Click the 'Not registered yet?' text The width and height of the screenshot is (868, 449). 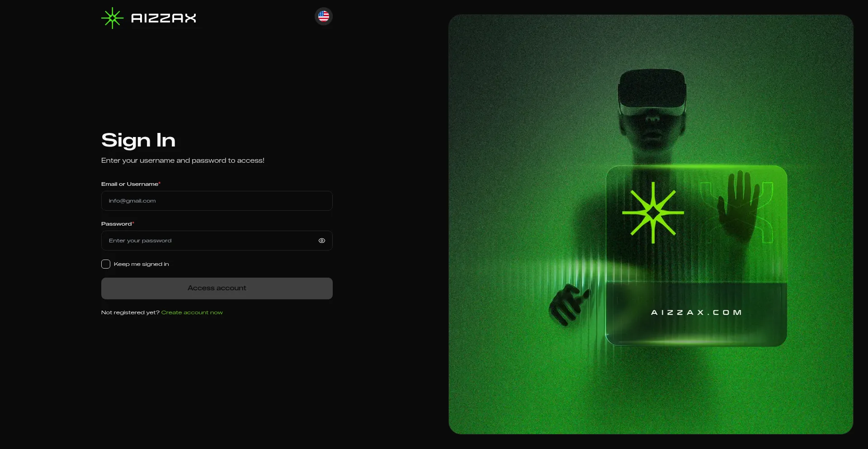point(130,312)
